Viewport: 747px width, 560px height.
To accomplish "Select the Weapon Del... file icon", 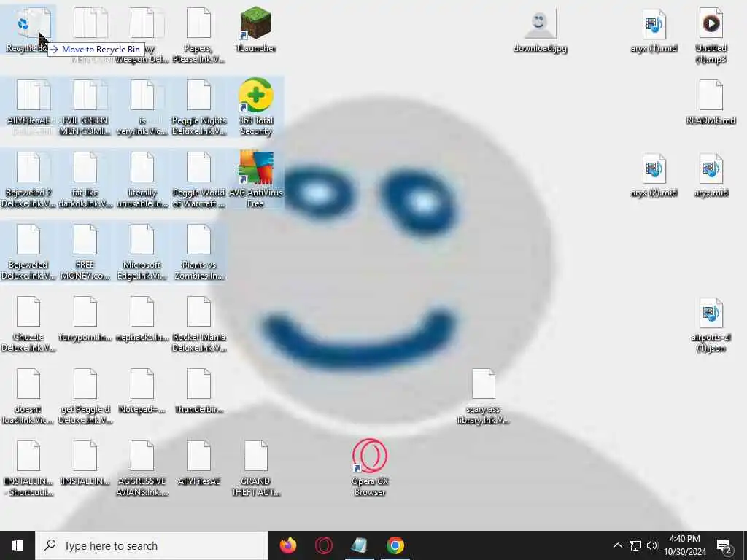I will (x=142, y=35).
